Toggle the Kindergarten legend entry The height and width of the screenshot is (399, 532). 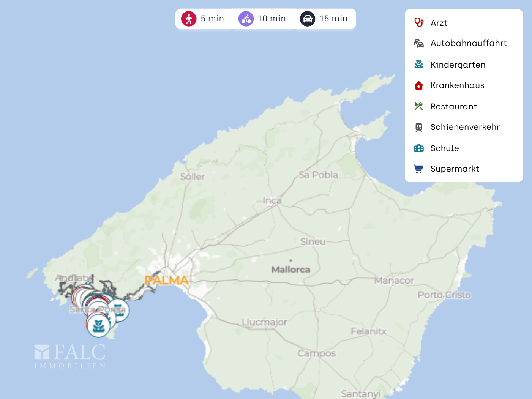coord(458,65)
